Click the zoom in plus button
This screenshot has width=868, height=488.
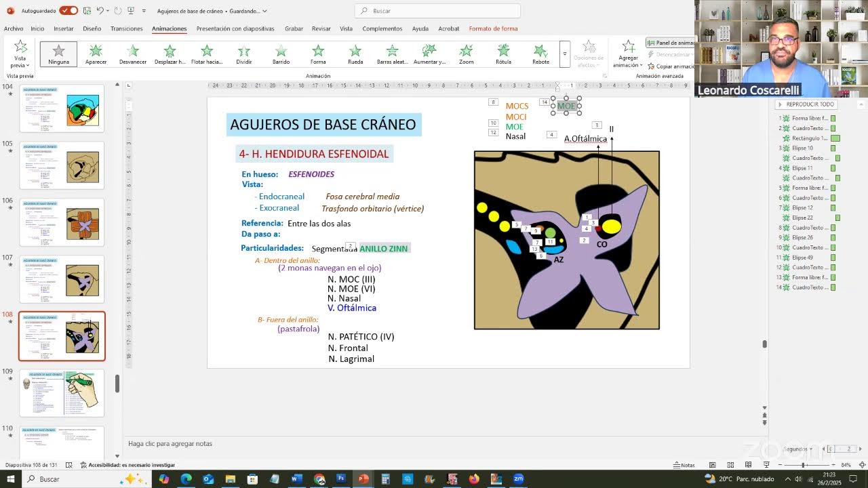(x=832, y=465)
